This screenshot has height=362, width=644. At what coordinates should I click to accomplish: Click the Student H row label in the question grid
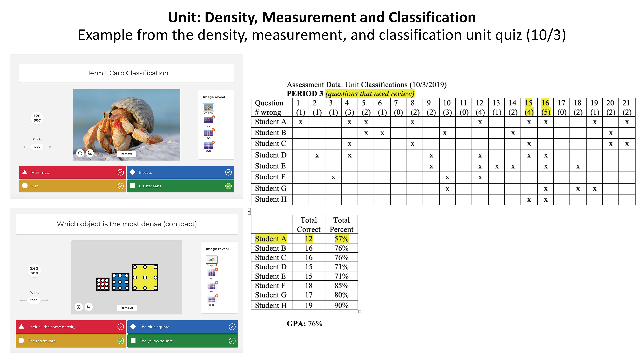(x=271, y=199)
